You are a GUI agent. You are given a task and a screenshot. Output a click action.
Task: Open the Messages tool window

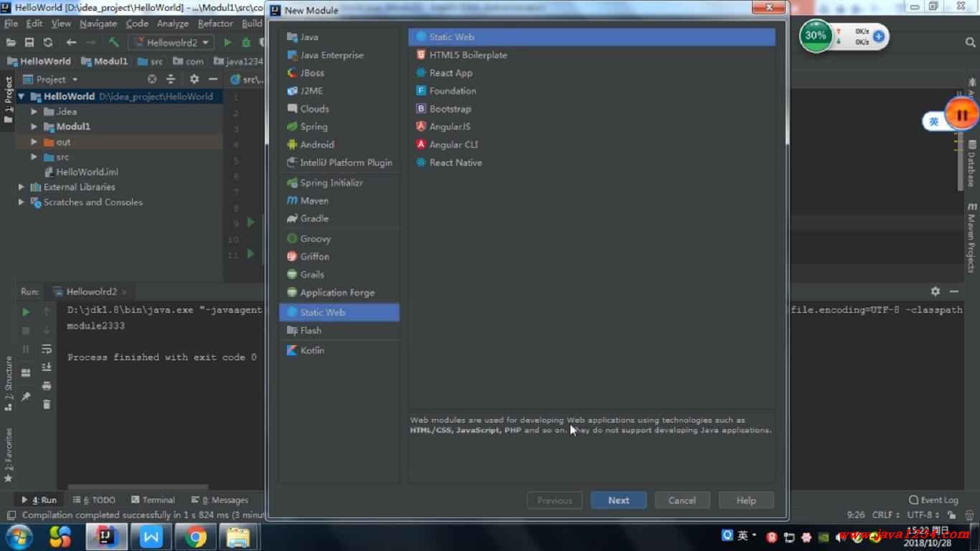click(x=220, y=500)
